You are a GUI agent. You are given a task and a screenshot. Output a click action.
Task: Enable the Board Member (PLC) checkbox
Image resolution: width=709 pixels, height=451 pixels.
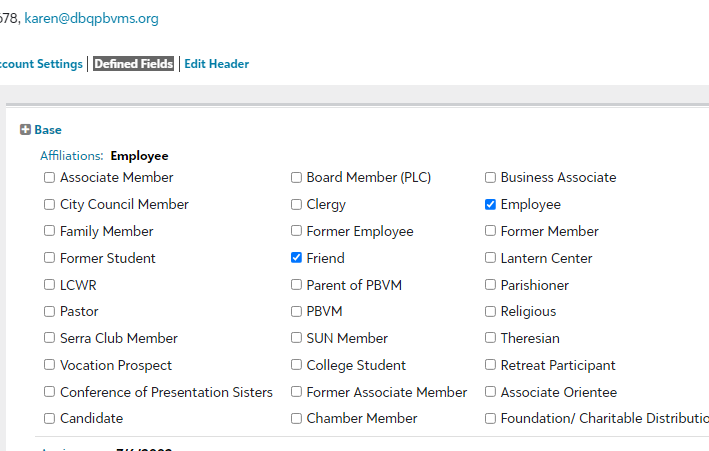click(x=296, y=178)
